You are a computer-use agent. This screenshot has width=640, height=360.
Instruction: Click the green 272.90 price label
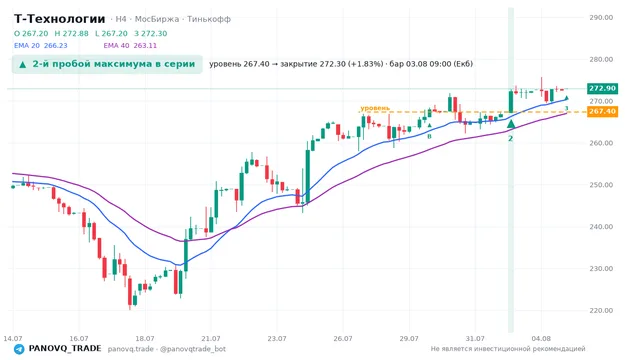click(x=602, y=89)
